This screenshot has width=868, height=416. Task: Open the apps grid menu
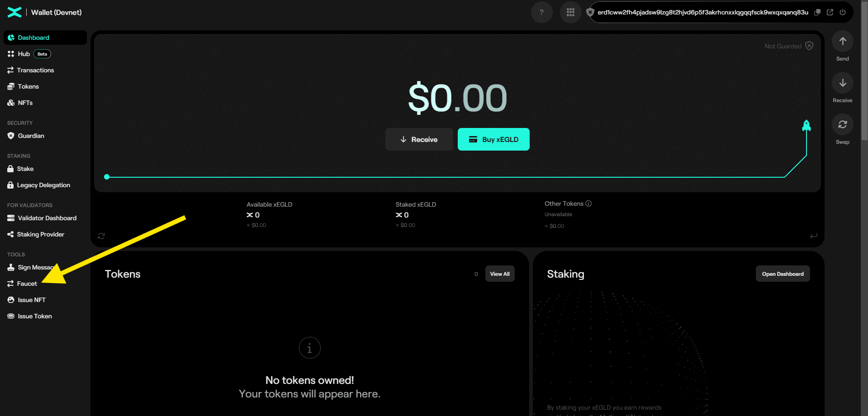pos(570,12)
